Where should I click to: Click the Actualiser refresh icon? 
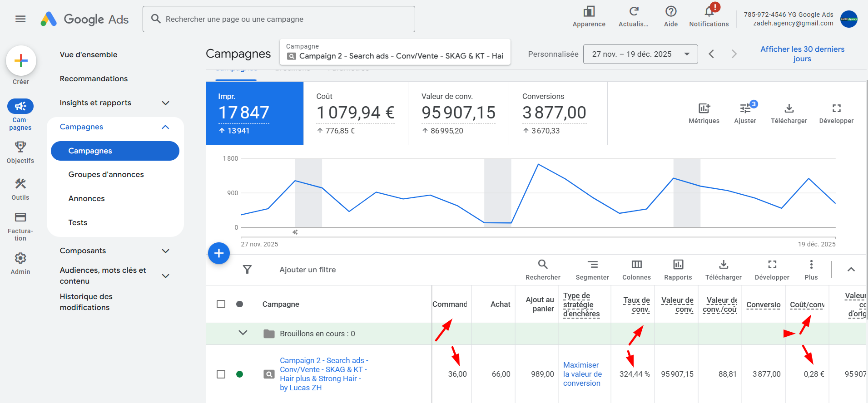pos(634,12)
